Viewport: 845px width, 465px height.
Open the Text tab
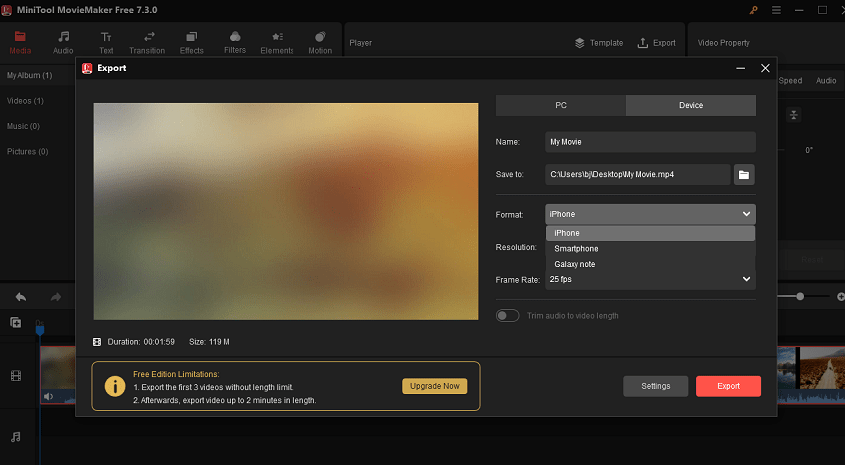coord(106,43)
